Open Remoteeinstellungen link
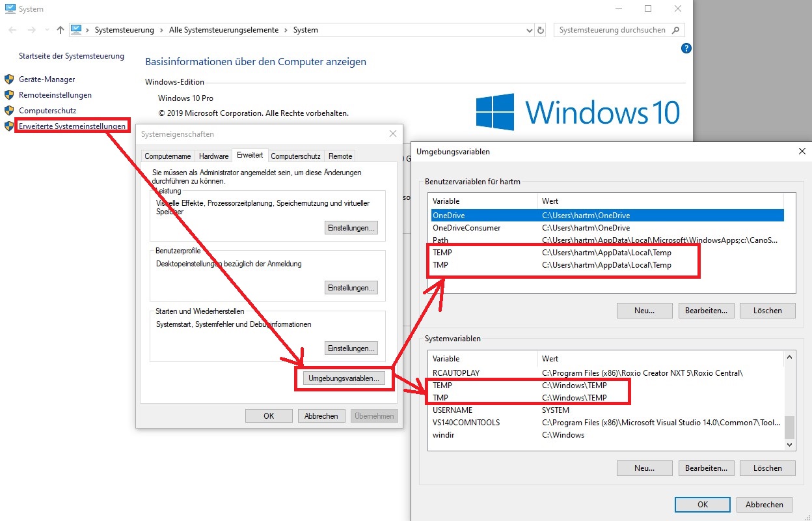 point(55,95)
